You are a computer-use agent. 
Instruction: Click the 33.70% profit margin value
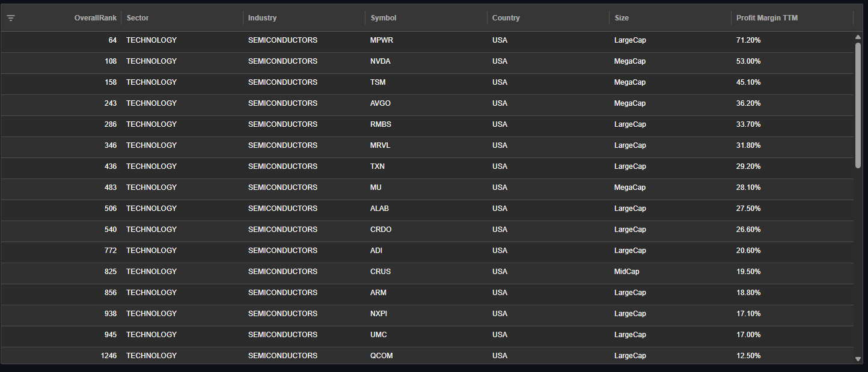(748, 124)
